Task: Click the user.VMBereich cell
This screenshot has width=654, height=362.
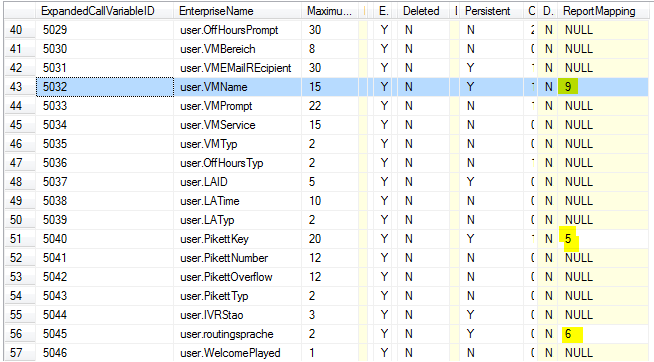Action: (237, 49)
